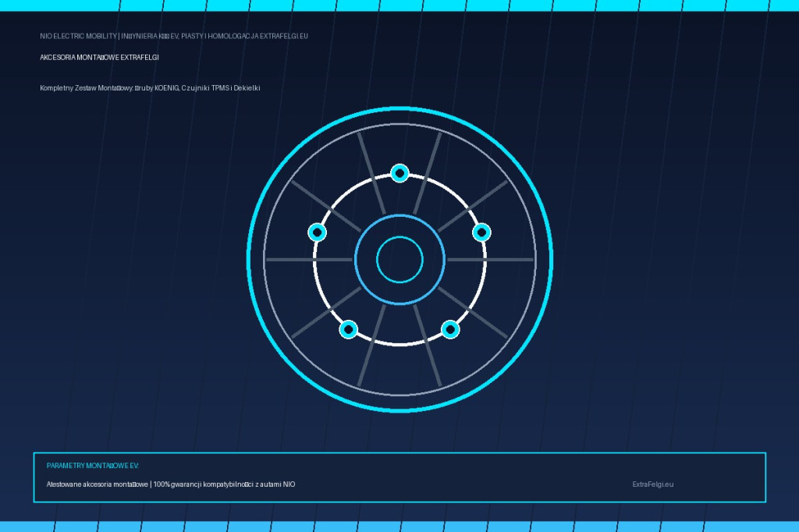Click the PARAMETRY MONTAŻOWE EV heading

coord(93,466)
